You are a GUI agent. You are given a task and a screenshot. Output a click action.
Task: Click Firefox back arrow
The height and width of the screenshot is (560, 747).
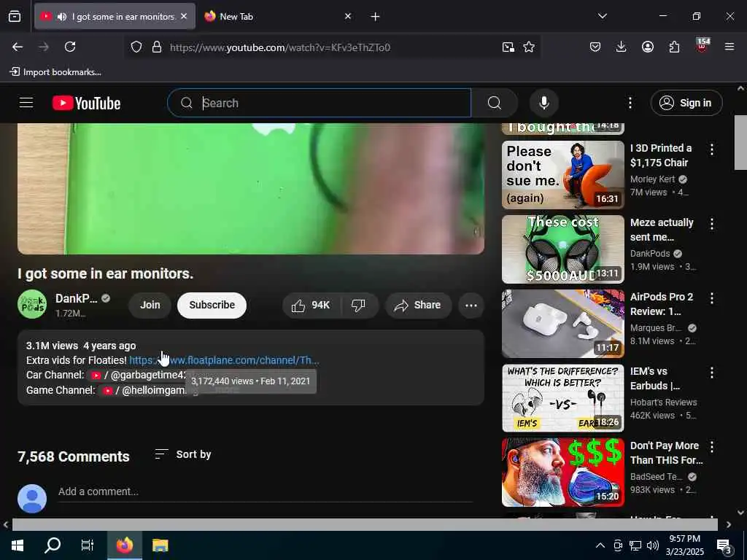point(18,47)
